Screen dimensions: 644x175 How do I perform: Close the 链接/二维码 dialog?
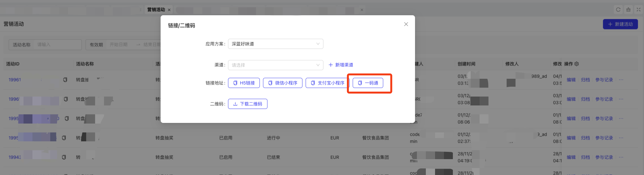(x=406, y=24)
